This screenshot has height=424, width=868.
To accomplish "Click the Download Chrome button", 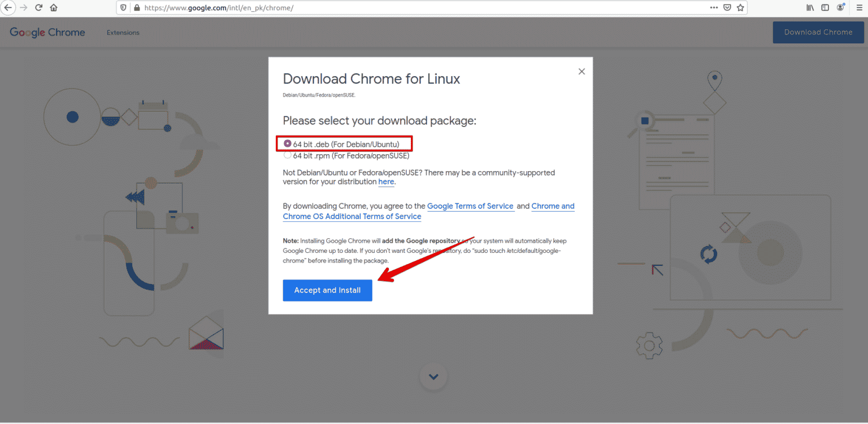I will 818,32.
